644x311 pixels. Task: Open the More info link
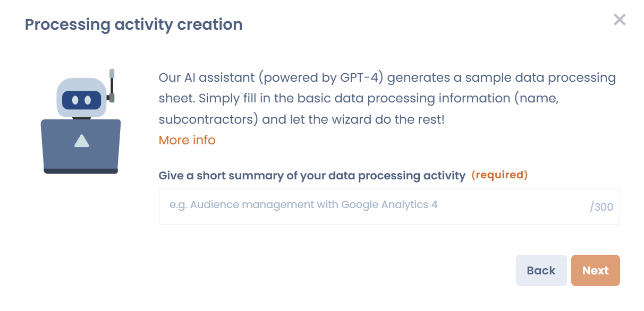tap(187, 140)
